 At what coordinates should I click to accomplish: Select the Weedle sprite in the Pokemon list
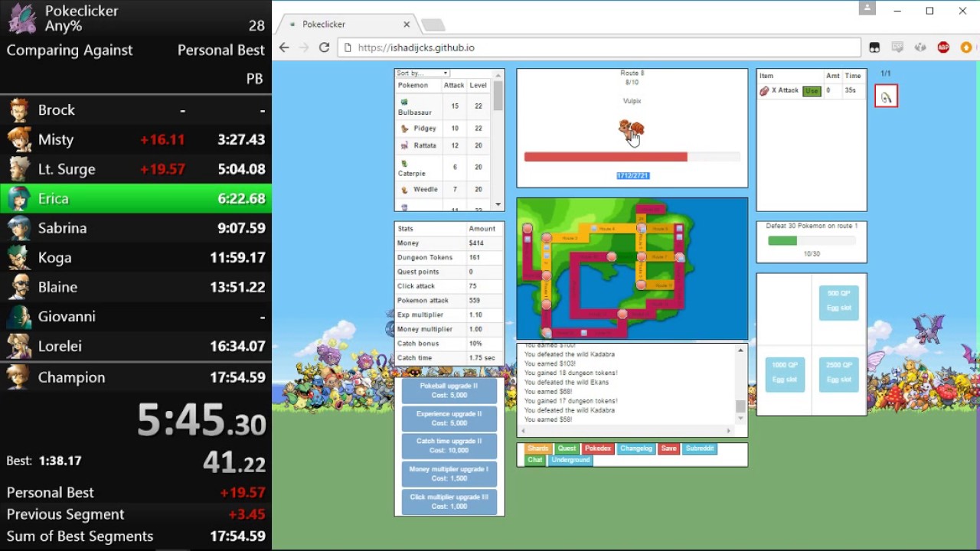coord(405,190)
